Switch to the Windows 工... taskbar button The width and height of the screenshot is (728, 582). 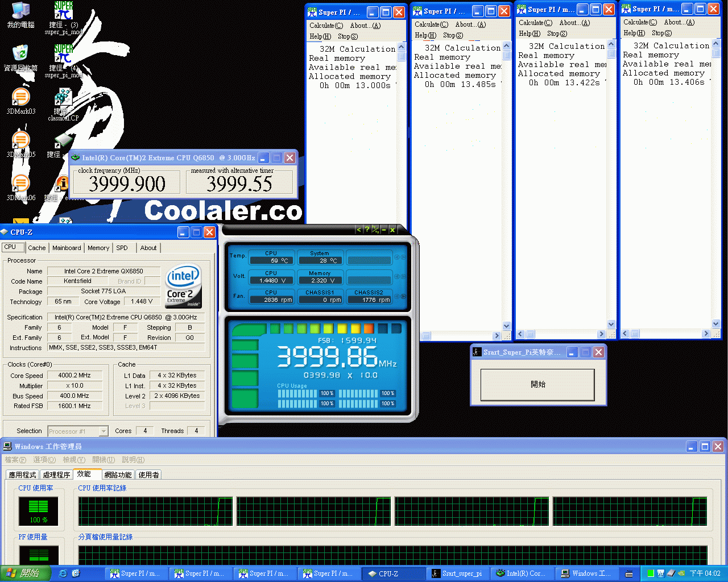pos(587,573)
